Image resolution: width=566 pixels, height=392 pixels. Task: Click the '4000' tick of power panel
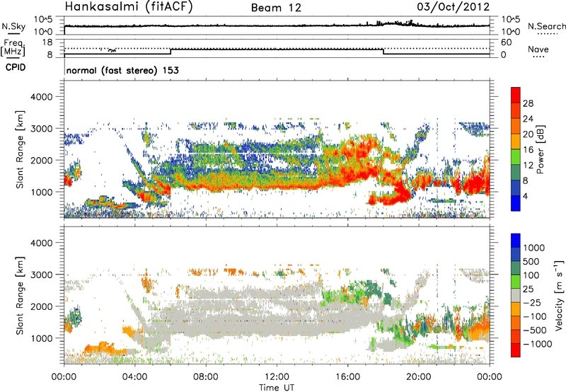pyautogui.click(x=41, y=97)
